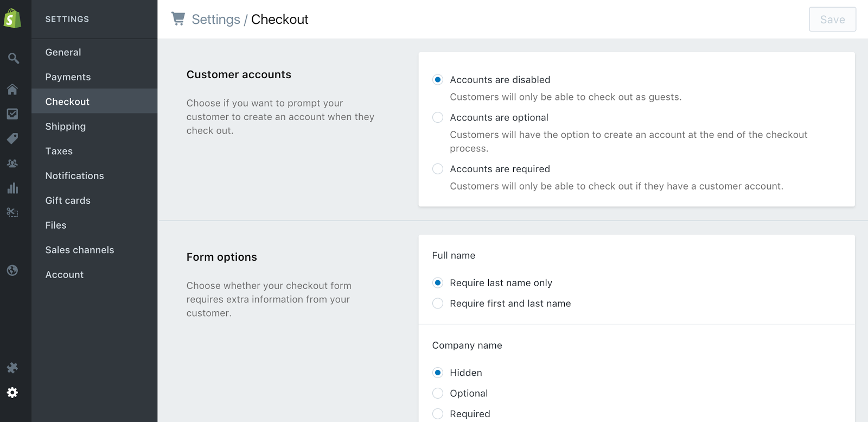Open the Orders checkbox icon
This screenshot has width=868, height=422.
click(12, 114)
